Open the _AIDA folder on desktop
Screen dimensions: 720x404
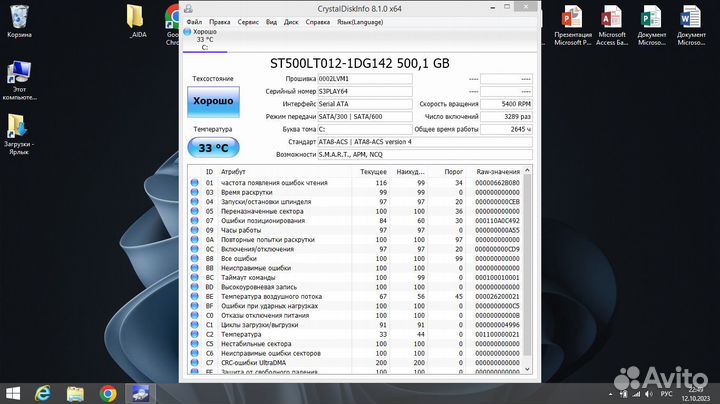point(137,21)
